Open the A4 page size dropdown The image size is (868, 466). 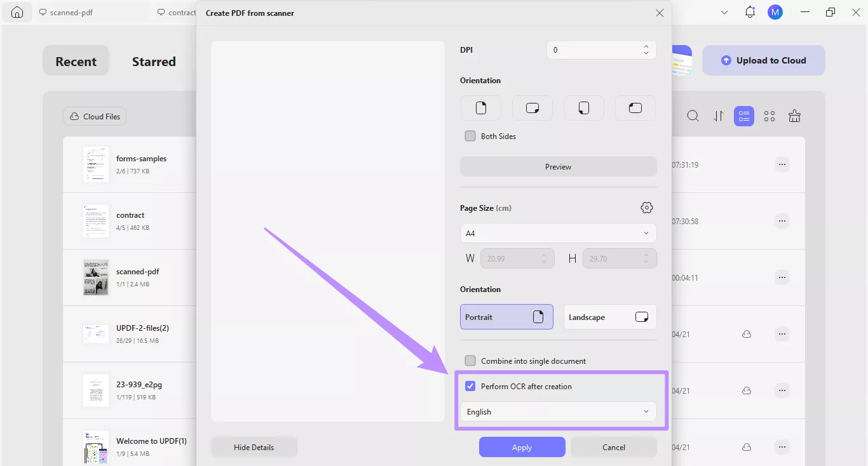click(559, 233)
